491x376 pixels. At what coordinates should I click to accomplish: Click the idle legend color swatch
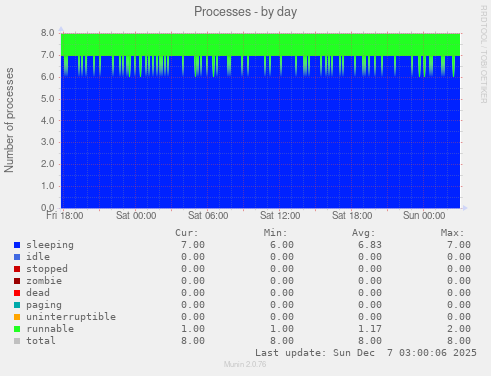17,257
